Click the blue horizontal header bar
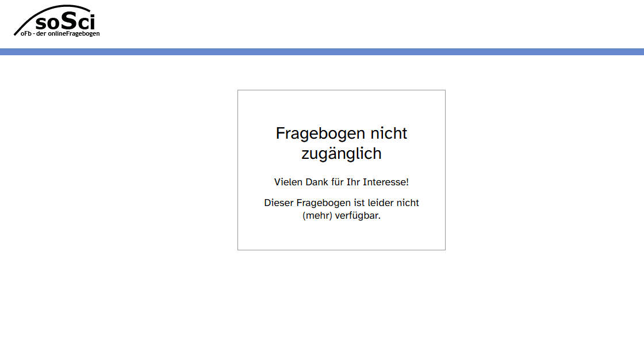644x343 pixels. [x=322, y=52]
